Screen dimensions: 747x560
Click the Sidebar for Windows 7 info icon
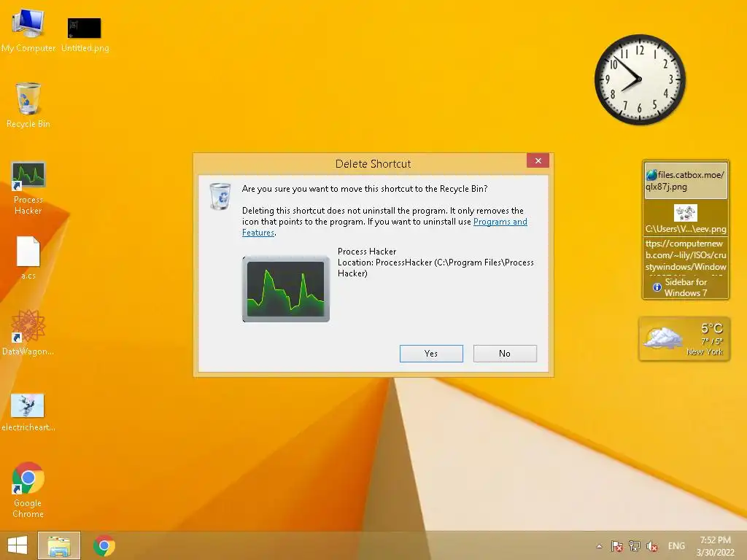coord(657,287)
